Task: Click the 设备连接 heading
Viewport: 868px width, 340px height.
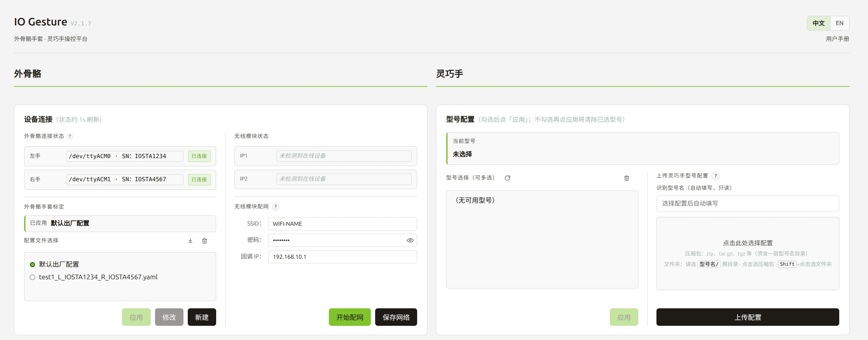Action: [x=38, y=119]
